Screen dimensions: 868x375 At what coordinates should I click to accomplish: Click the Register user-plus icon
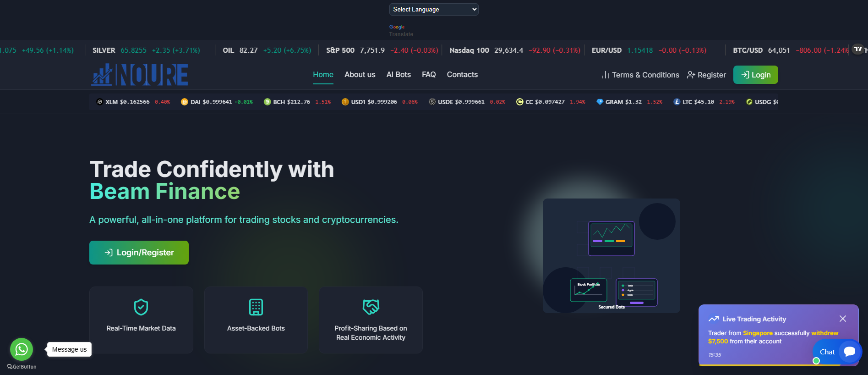[x=691, y=75]
